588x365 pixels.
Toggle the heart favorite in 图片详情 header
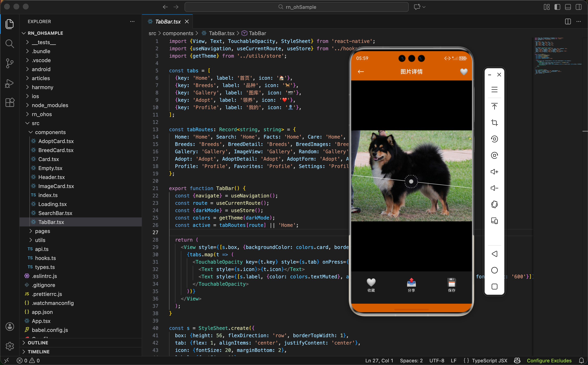pos(463,72)
